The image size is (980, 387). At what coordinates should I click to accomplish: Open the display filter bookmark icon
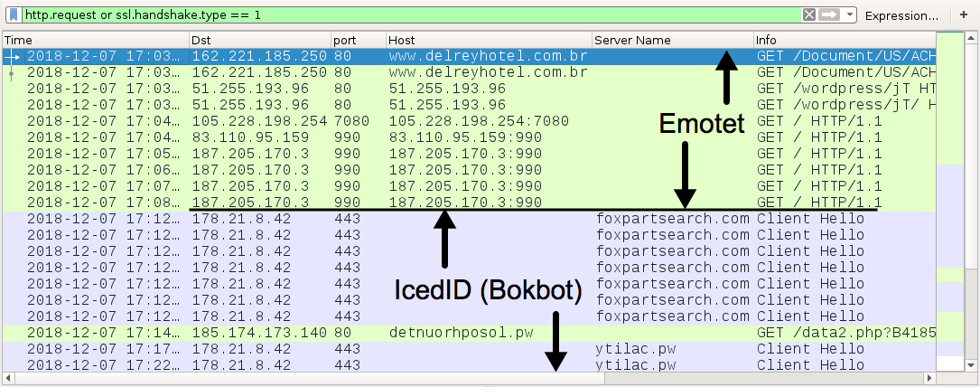(14, 14)
